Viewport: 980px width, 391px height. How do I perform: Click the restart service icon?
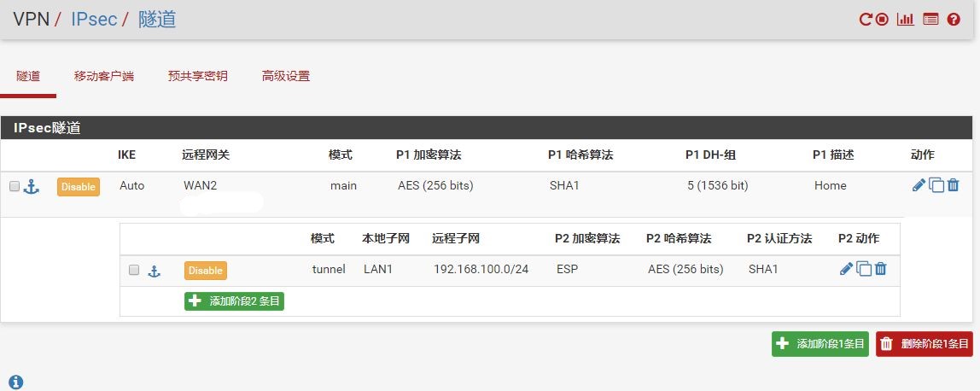866,20
